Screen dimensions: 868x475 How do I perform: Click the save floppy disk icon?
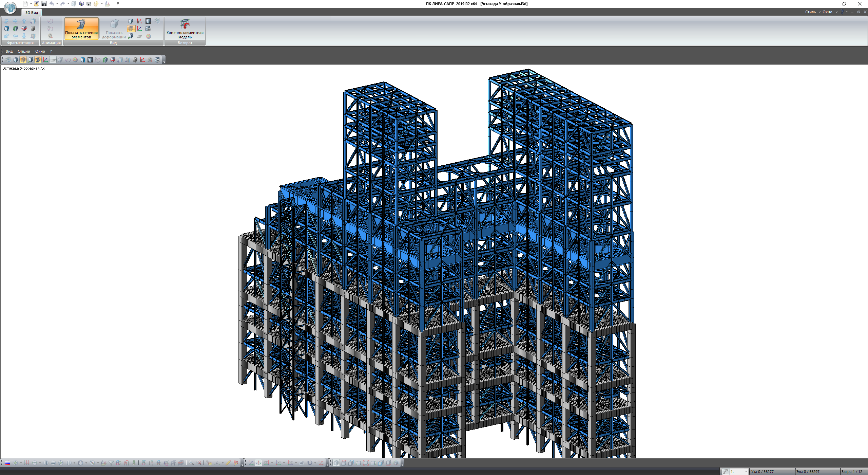[x=44, y=4]
